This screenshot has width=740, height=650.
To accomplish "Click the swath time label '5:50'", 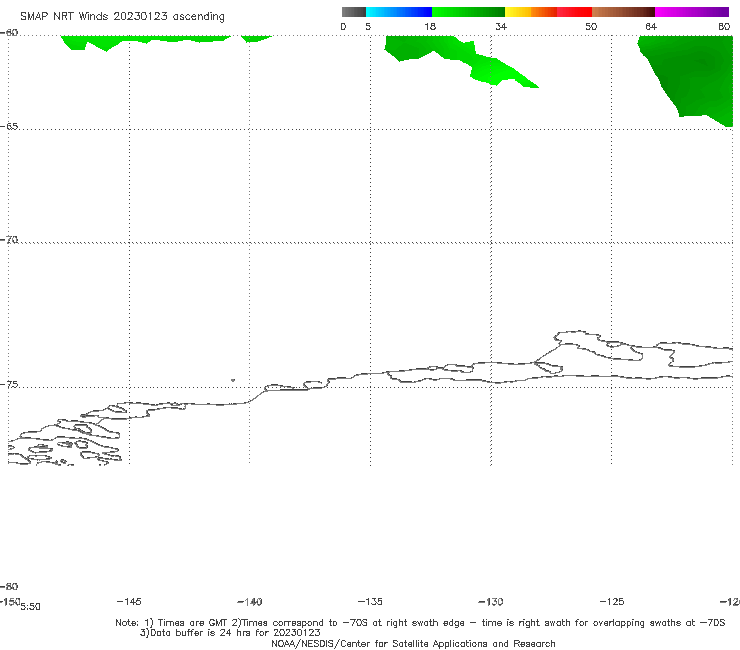I will 31,607.
